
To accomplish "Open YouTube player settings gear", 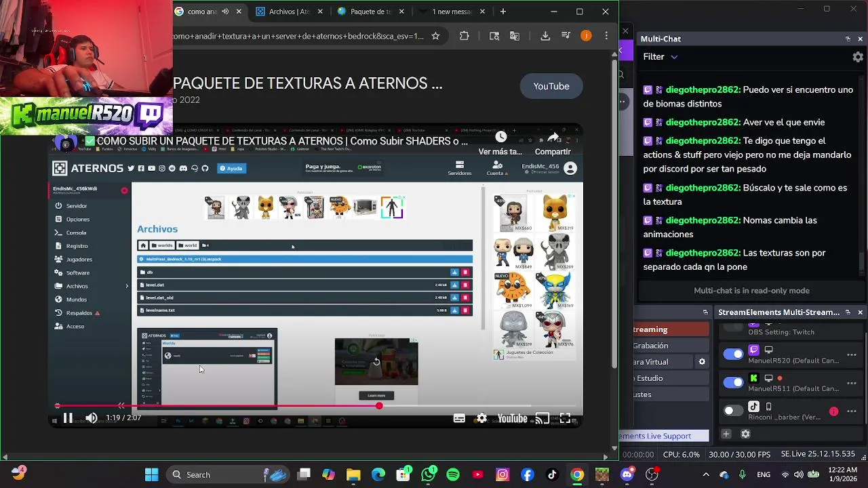I will pos(481,419).
